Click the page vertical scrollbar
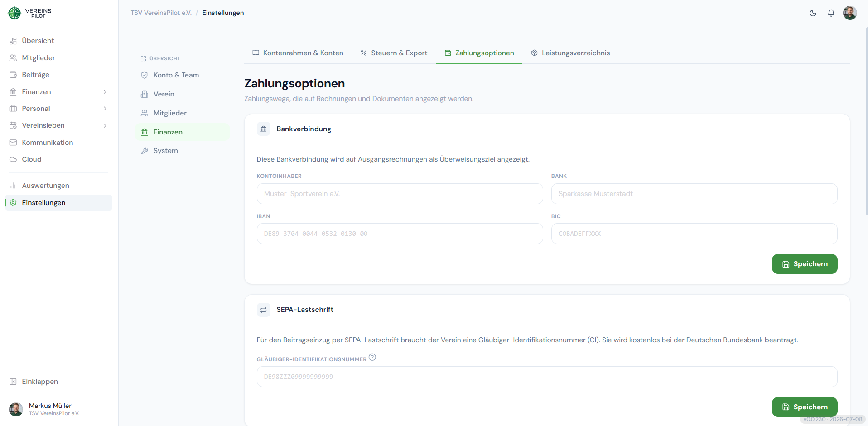 click(866, 122)
